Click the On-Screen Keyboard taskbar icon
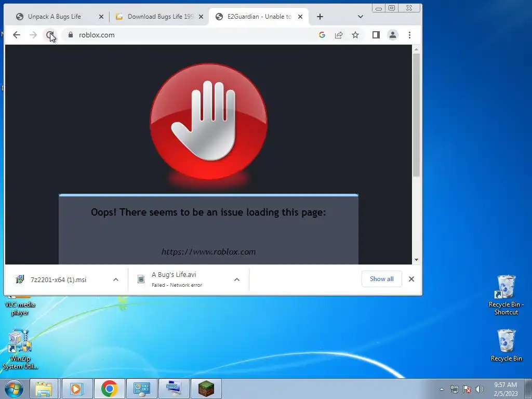532x399 pixels. [x=174, y=389]
